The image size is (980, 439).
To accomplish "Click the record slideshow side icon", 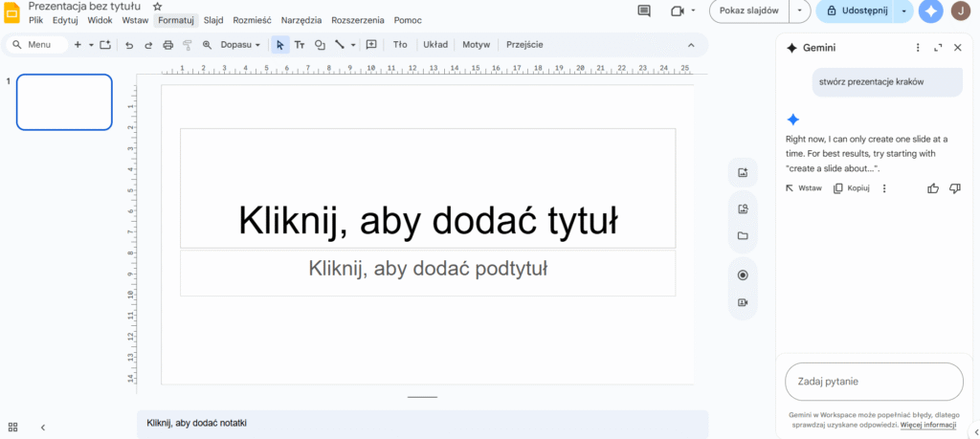I will (x=742, y=275).
